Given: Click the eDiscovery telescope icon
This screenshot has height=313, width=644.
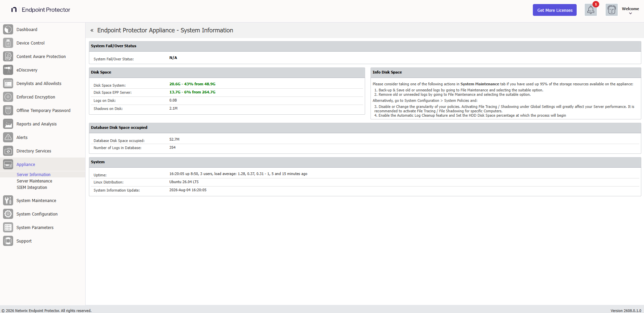Looking at the screenshot, I should tap(8, 70).
